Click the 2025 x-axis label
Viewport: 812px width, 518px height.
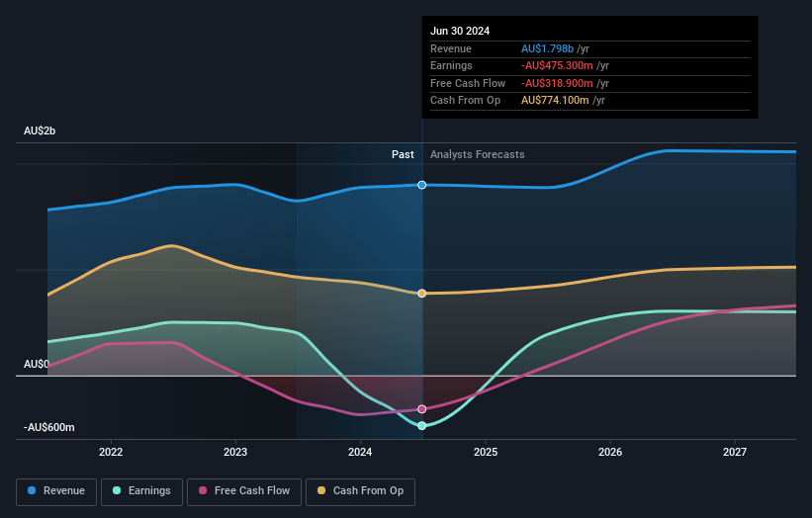[486, 452]
